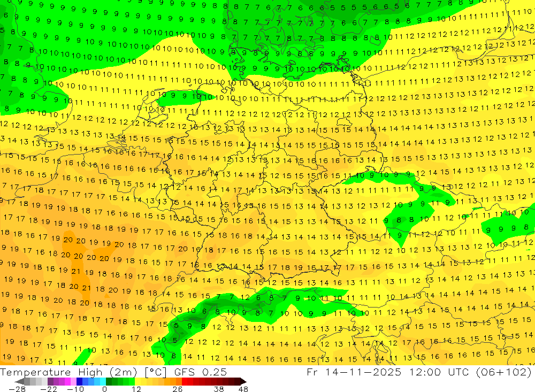Click the light pink swatch in color scale
Image resolution: width=535 pixels, height=392 pixels.
[73, 381]
